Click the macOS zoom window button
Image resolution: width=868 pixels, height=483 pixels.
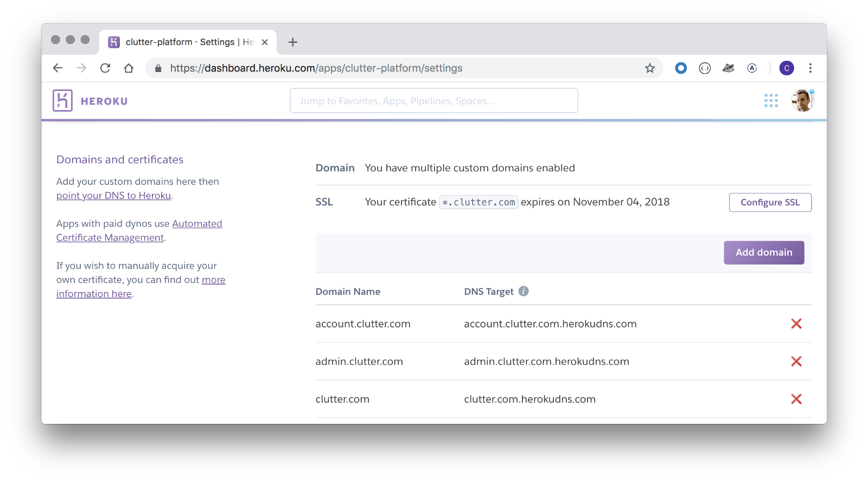point(85,40)
